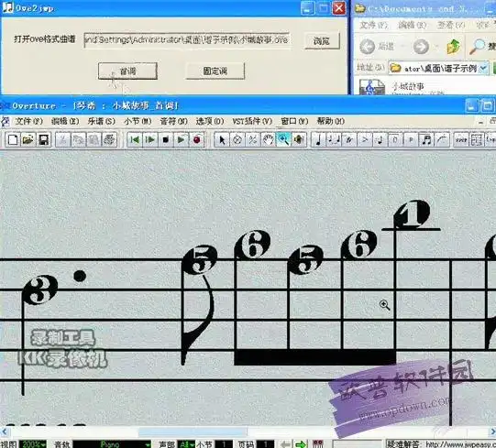Open the grace note palette
The image size is (496, 448).
tap(380, 140)
